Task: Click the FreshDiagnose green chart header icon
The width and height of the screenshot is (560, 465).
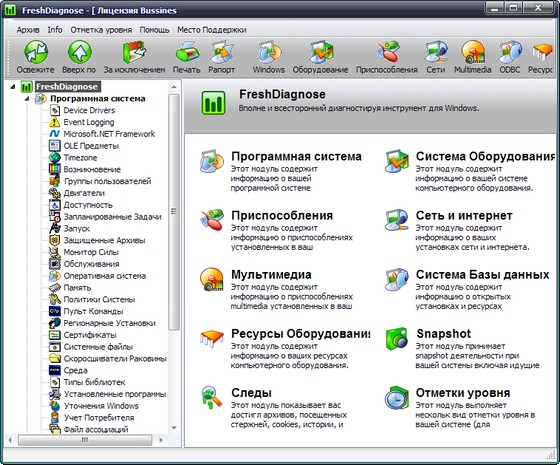Action: click(x=213, y=103)
